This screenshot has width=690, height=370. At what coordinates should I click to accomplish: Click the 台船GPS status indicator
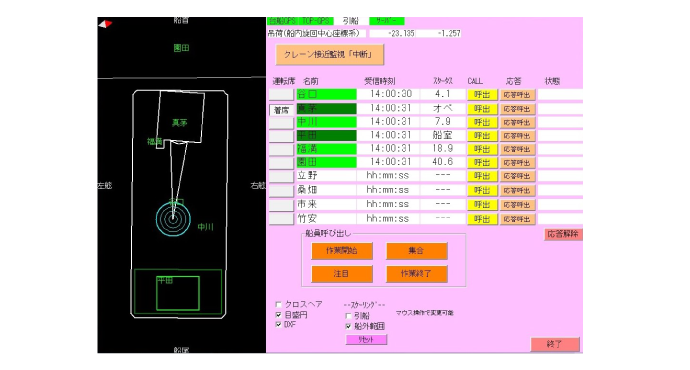283,21
